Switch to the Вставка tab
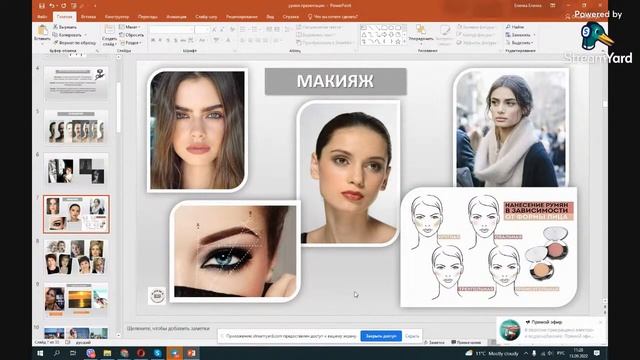This screenshot has height=360, width=640. [88, 17]
